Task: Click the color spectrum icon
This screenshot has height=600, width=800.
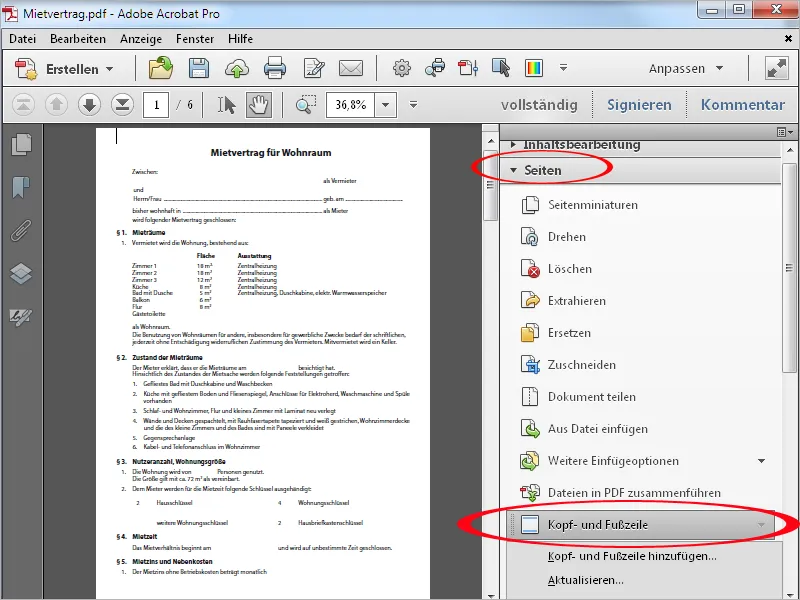Action: click(534, 68)
